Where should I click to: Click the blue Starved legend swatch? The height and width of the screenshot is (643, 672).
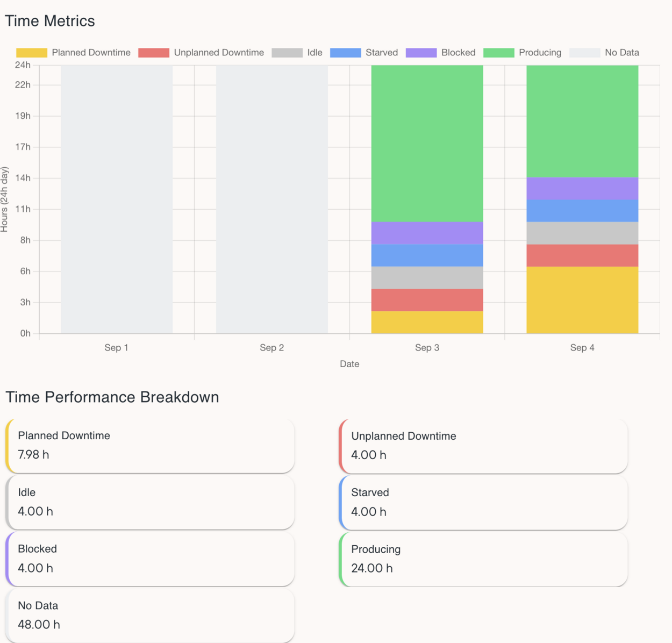point(345,53)
